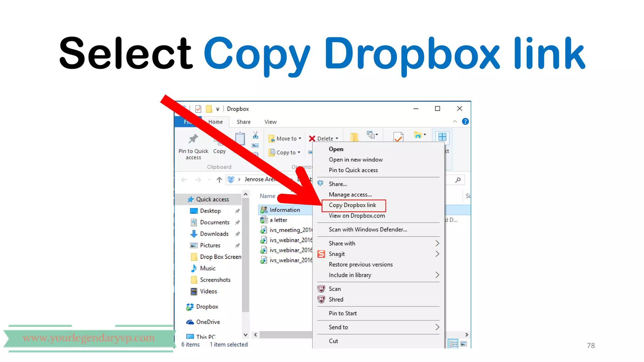Open the recent locations dropdown arrow
644x362 pixels.
209,180
